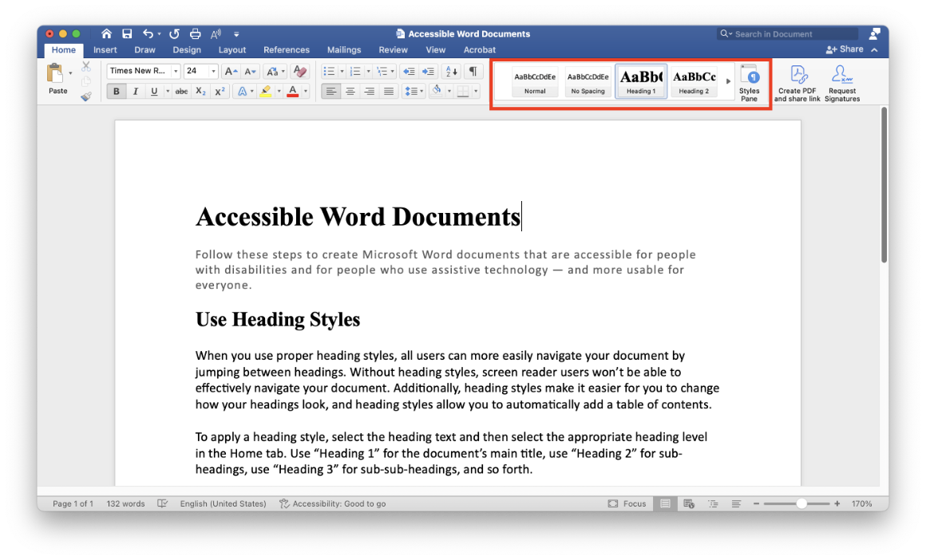Open the font name dropdown
The image size is (926, 560).
click(x=175, y=70)
